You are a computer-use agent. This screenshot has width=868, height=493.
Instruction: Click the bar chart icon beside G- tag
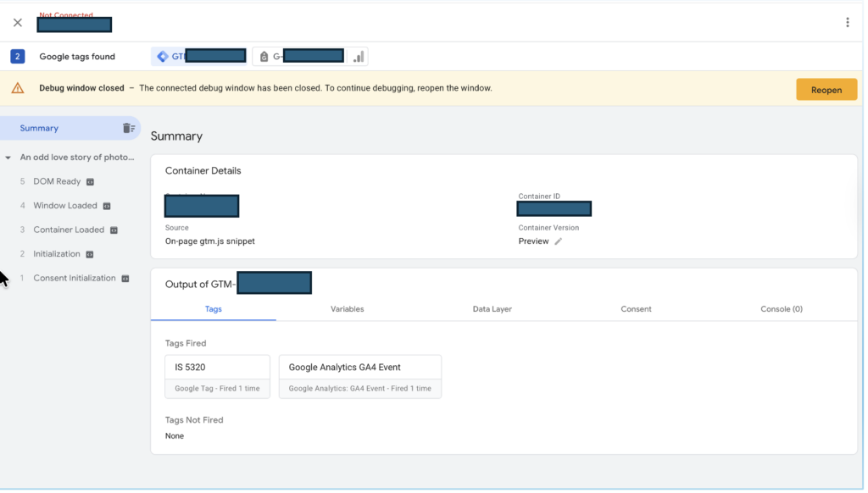click(x=359, y=57)
